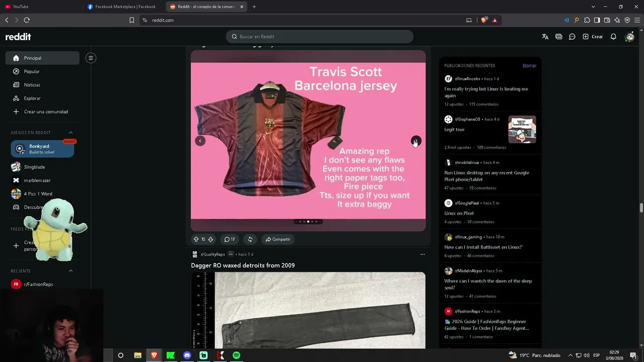Open the 'Legit true' post thumbnail

click(x=522, y=129)
